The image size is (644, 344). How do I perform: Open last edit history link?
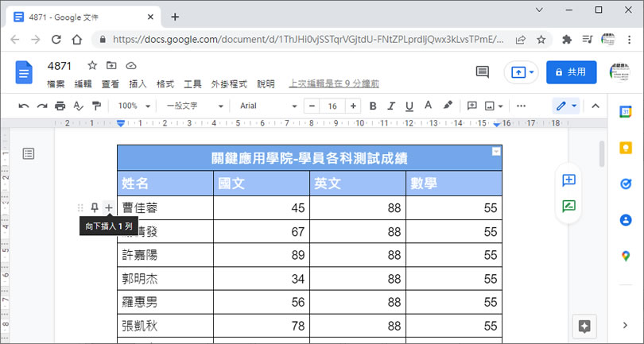[x=334, y=83]
